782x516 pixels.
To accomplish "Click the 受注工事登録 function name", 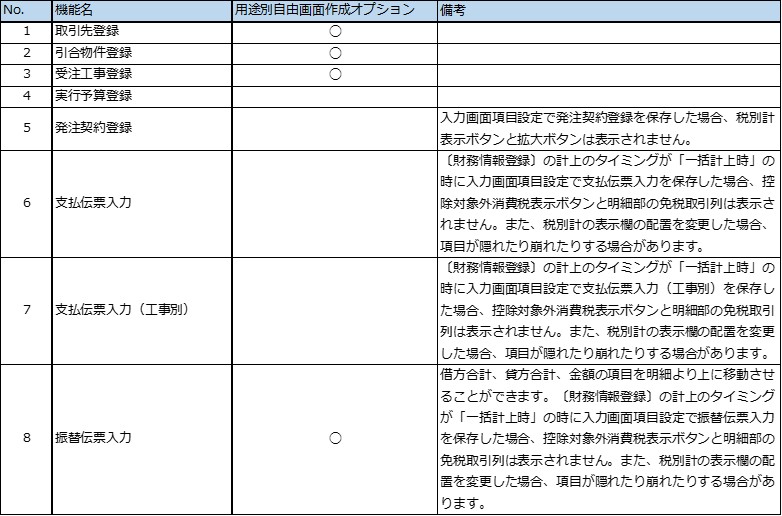I will coord(93,74).
